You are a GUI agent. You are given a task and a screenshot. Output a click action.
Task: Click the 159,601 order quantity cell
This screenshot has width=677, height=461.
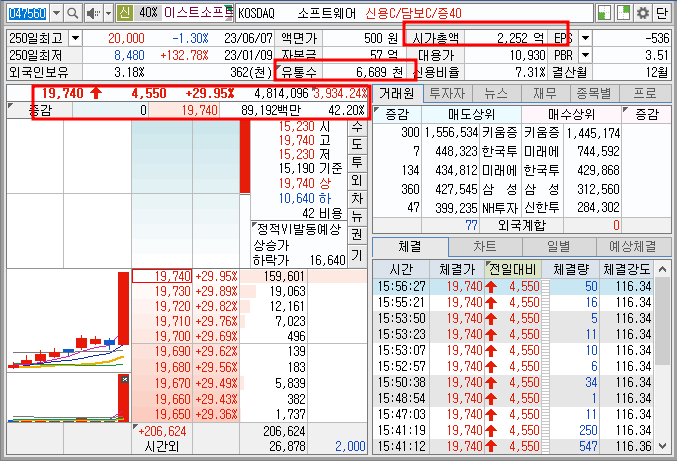tap(273, 276)
